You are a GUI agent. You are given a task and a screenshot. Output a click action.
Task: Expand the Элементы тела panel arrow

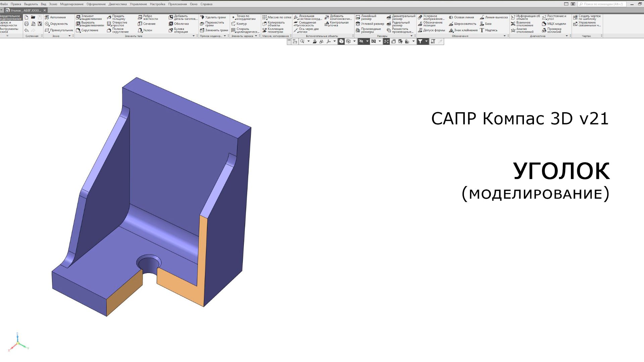pyautogui.click(x=194, y=36)
